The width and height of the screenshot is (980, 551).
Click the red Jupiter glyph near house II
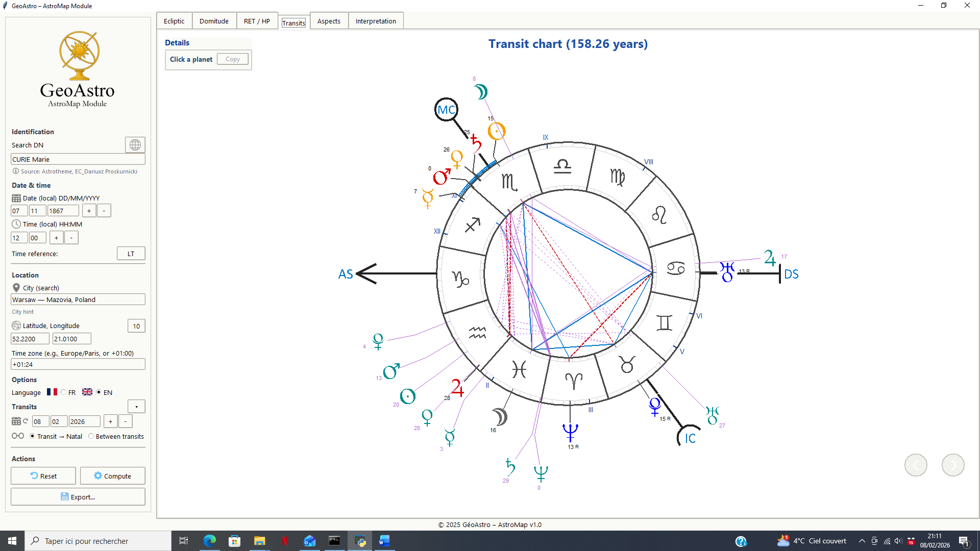457,388
